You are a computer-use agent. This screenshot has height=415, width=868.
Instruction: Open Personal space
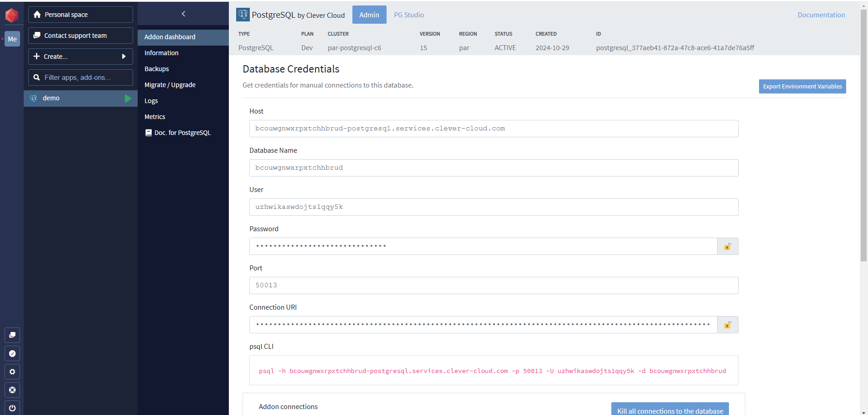81,15
